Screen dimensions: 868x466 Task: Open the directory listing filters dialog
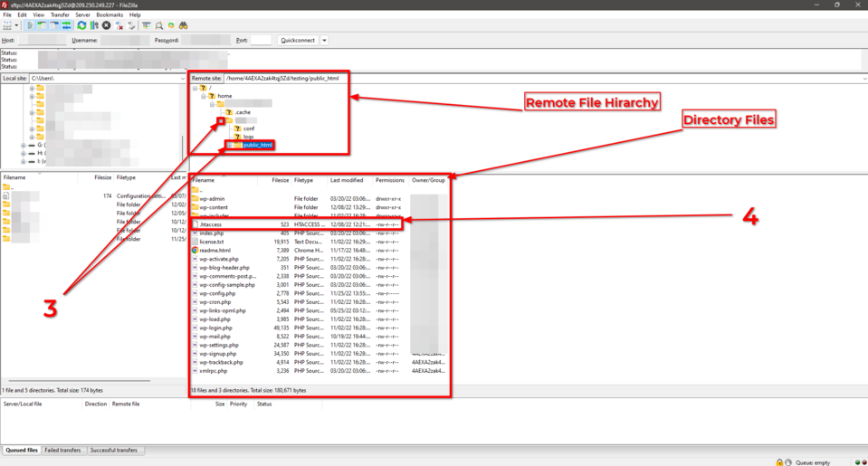146,25
